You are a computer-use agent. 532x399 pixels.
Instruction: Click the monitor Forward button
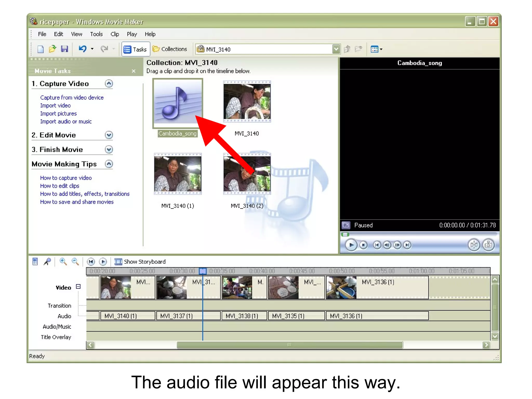(x=407, y=245)
